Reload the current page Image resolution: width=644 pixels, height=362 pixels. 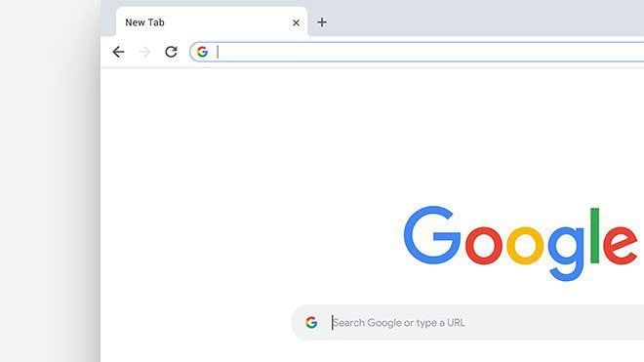[x=171, y=52]
